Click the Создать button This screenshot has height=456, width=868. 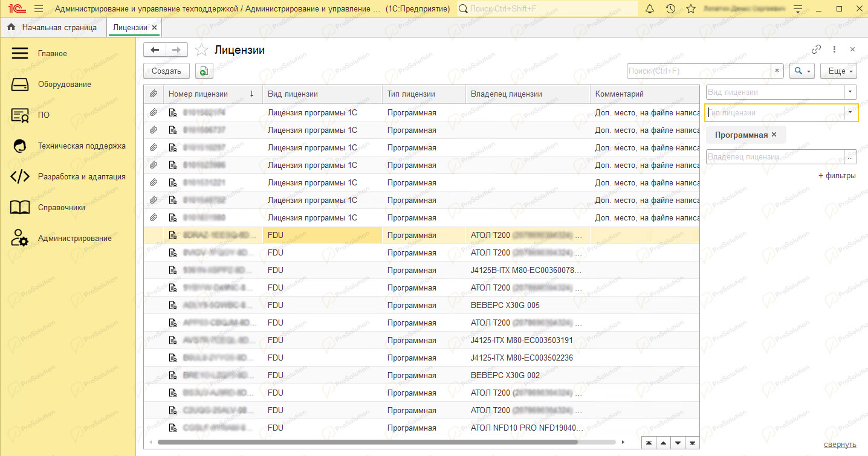166,71
